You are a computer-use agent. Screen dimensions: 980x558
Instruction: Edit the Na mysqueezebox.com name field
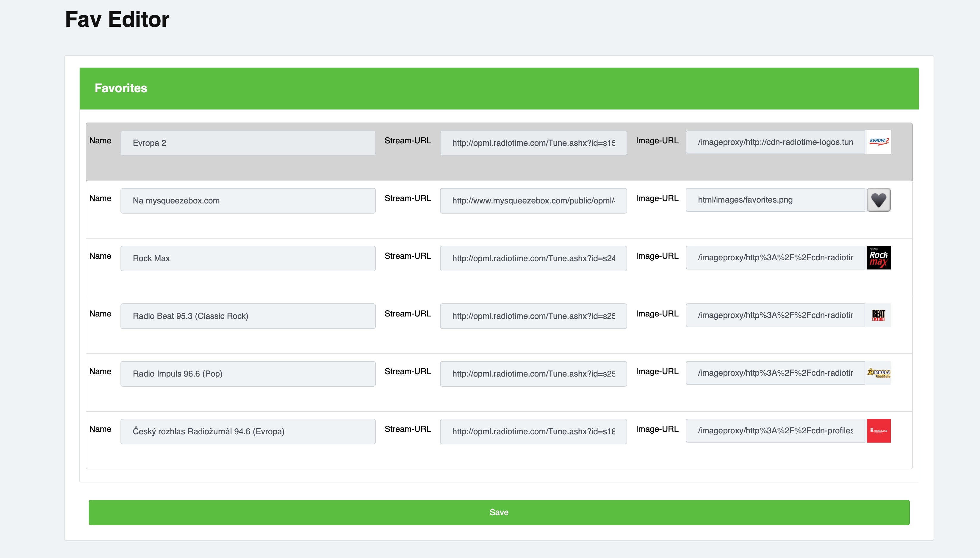point(248,200)
